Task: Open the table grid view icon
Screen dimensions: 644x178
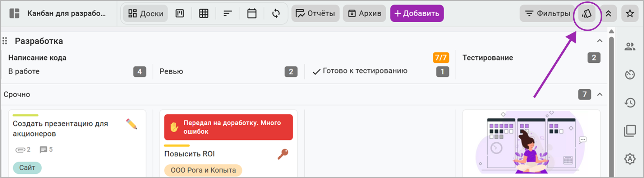Action: point(204,14)
